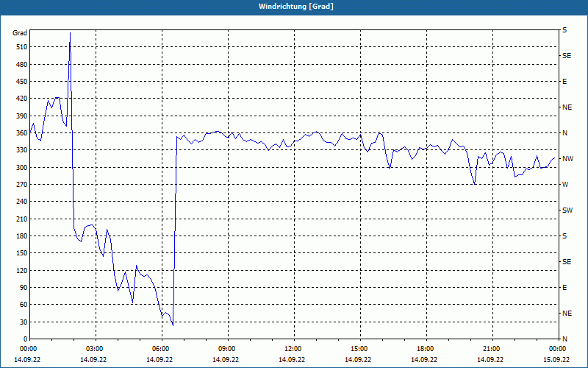Click the W compass label
This screenshot has height=368, width=588.
[x=565, y=185]
